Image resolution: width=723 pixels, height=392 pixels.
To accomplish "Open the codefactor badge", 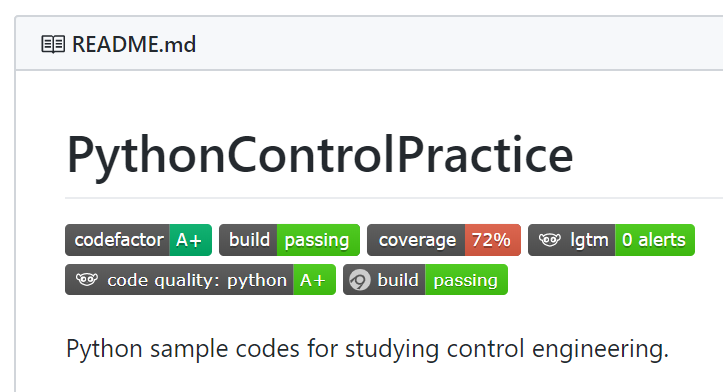I will [138, 240].
